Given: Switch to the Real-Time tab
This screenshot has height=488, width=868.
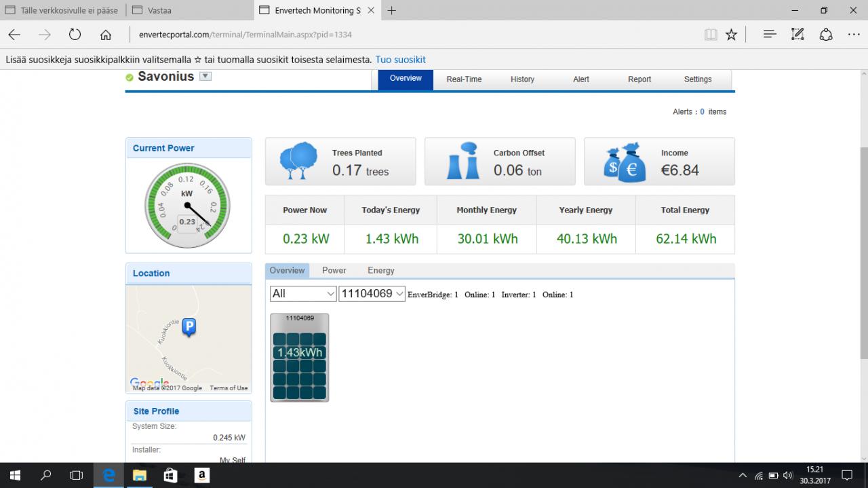Looking at the screenshot, I should [464, 79].
